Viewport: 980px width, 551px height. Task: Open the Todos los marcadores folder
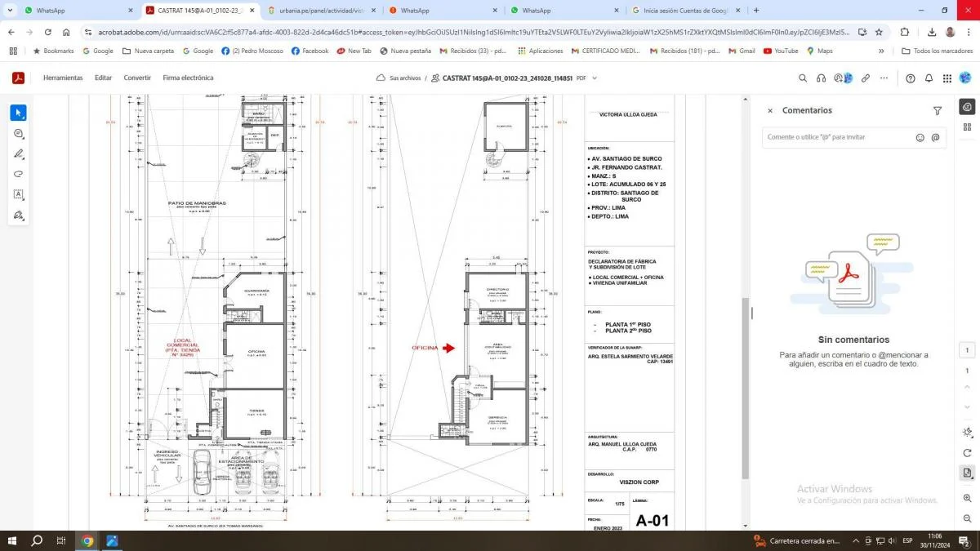(938, 51)
